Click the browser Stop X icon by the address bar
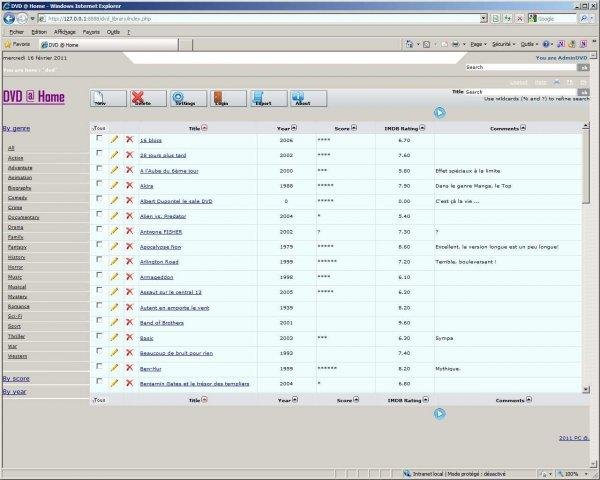 point(520,18)
